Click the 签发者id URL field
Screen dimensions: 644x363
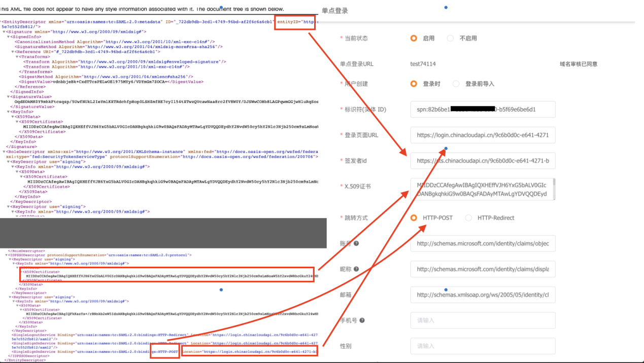point(482,161)
